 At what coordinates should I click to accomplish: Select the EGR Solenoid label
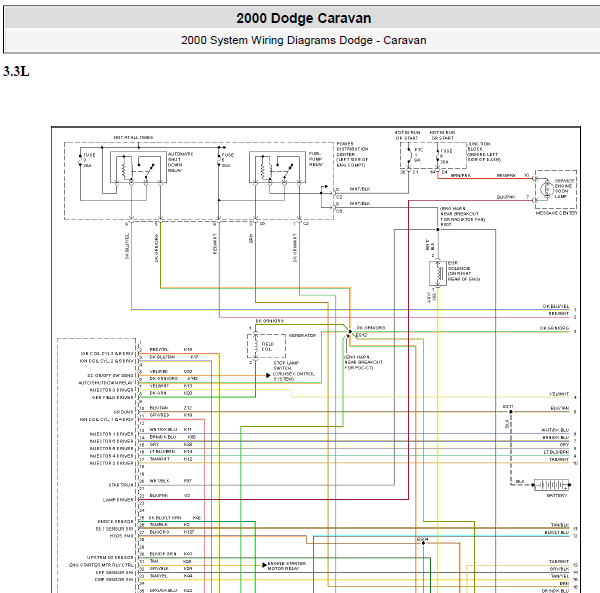[463, 271]
